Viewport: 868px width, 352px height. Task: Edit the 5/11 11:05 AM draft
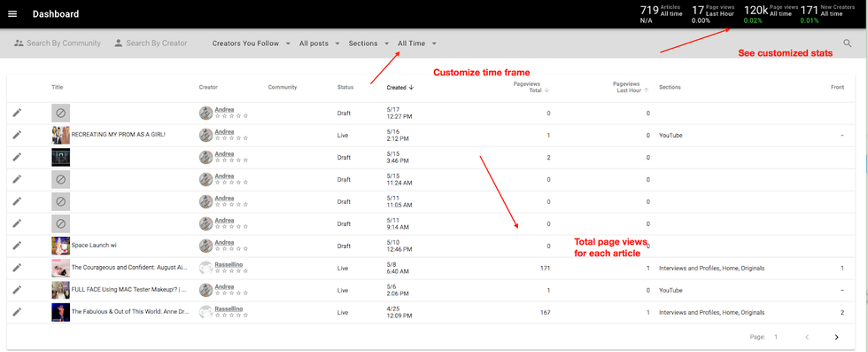click(17, 201)
